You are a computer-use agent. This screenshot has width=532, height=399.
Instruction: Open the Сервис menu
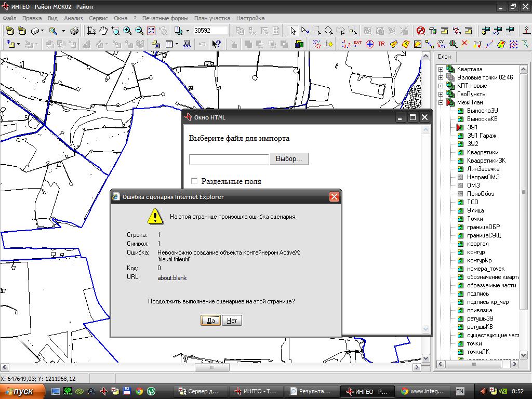point(98,18)
